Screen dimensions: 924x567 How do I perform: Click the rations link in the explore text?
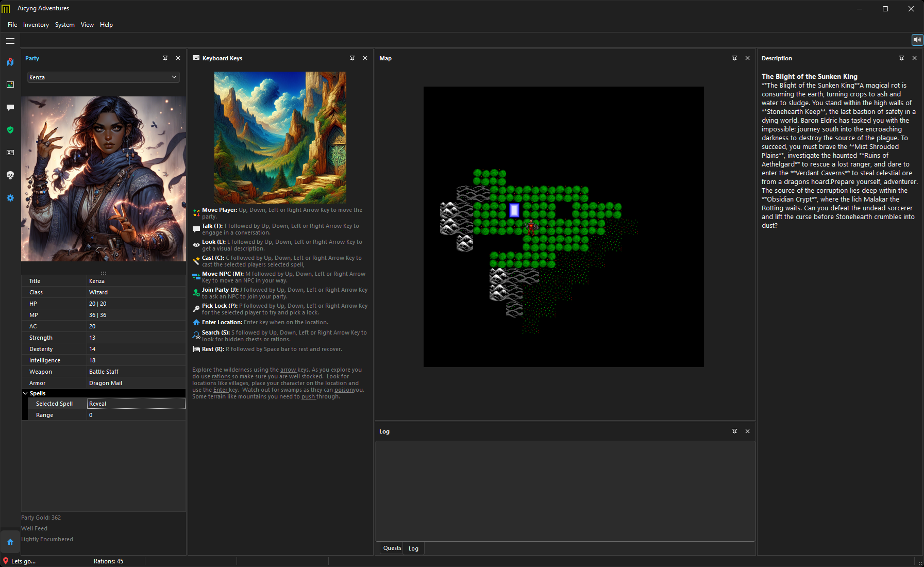pyautogui.click(x=222, y=376)
